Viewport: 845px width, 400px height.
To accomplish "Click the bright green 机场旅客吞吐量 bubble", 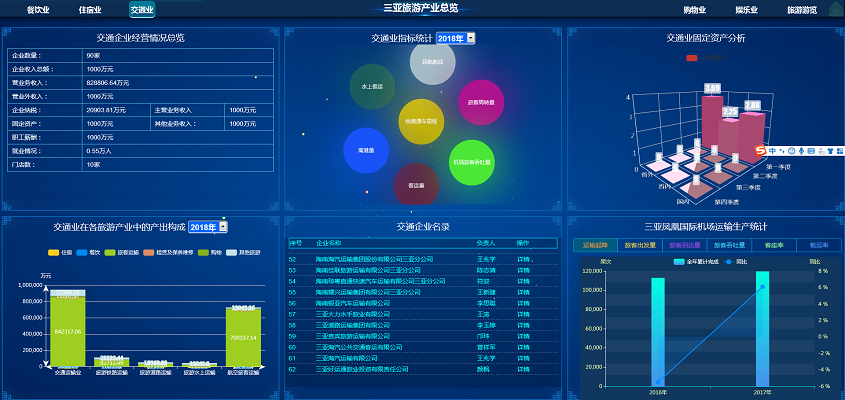I will click(472, 162).
